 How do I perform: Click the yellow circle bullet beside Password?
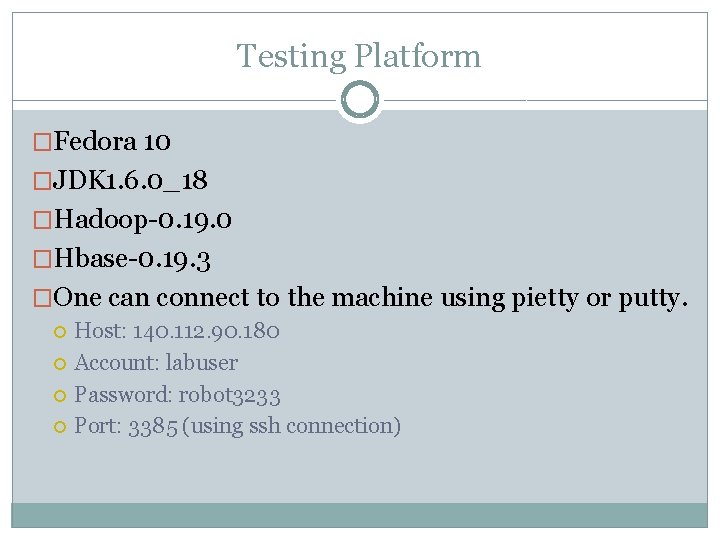[60, 396]
